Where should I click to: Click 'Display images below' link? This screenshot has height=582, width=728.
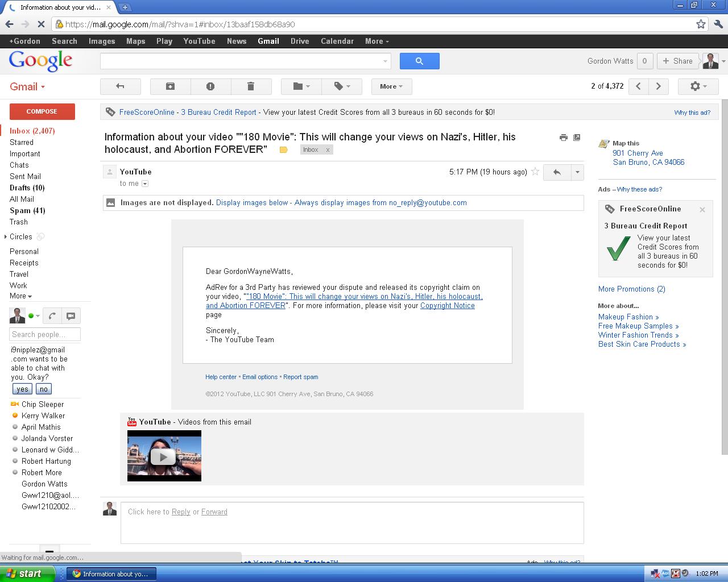tap(252, 202)
